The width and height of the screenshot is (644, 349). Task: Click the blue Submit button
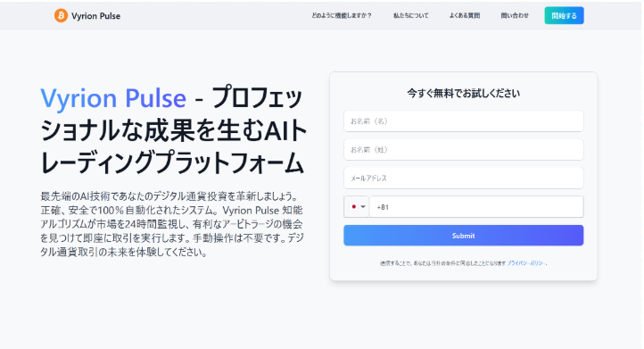[463, 236]
